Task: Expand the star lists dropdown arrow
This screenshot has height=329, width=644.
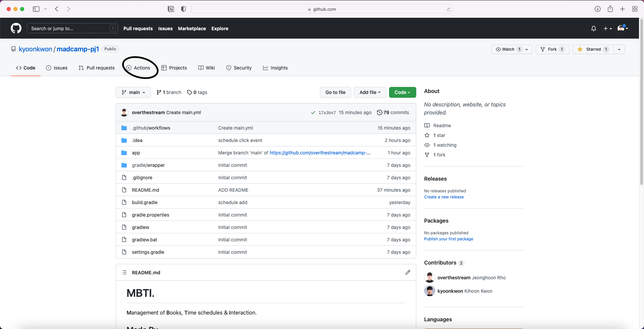Action: point(619,49)
